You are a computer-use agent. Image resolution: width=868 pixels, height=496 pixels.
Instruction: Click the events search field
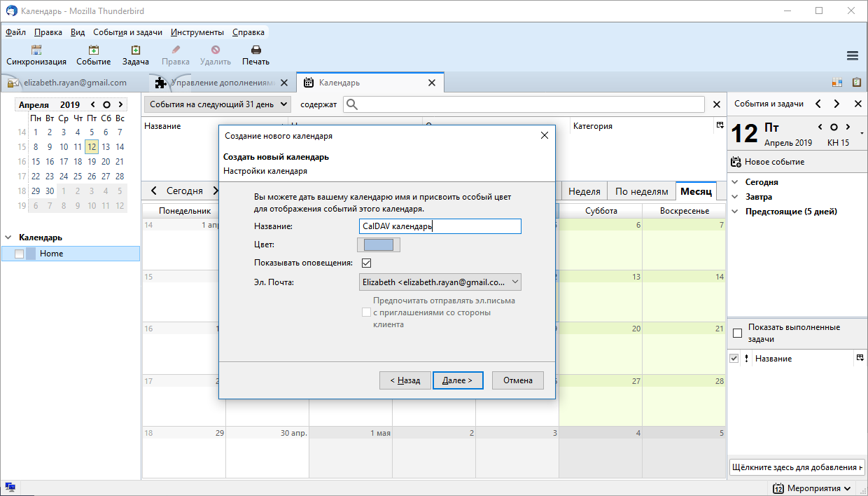click(524, 104)
